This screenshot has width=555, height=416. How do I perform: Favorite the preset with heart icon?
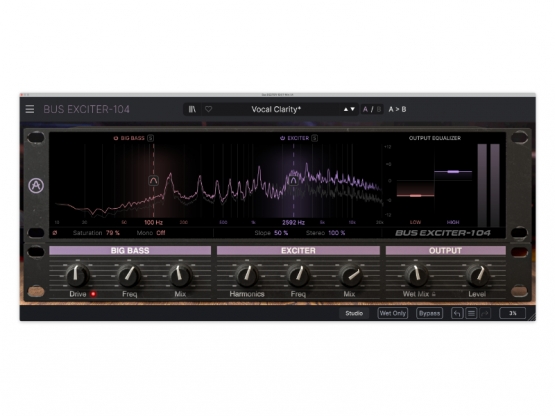click(x=208, y=109)
